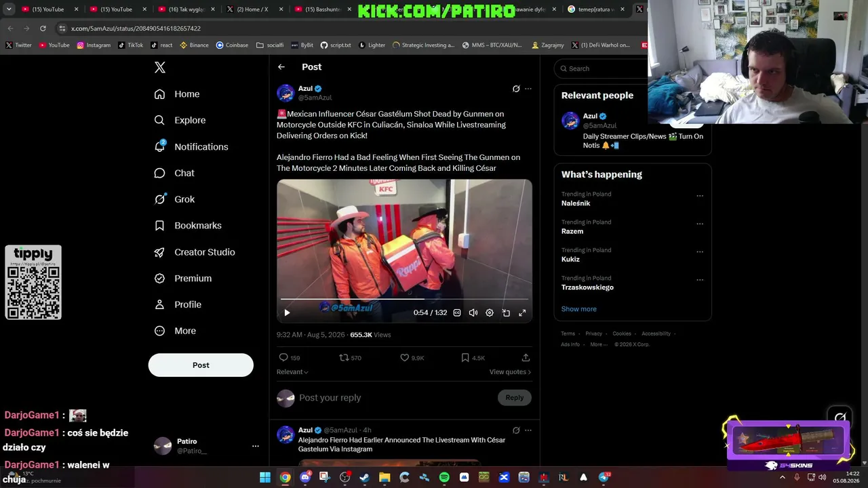The width and height of the screenshot is (868, 488).
Task: Open the Privacy footer link
Action: pos(593,333)
